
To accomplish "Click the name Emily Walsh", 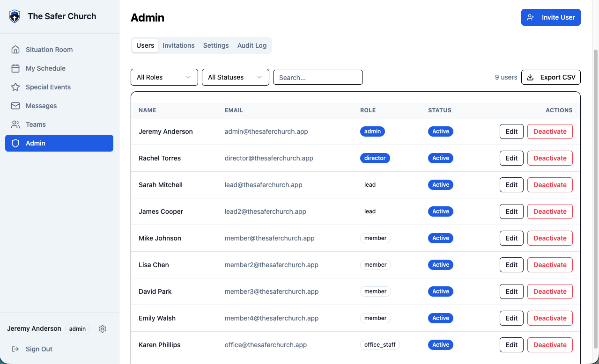I will tap(157, 318).
